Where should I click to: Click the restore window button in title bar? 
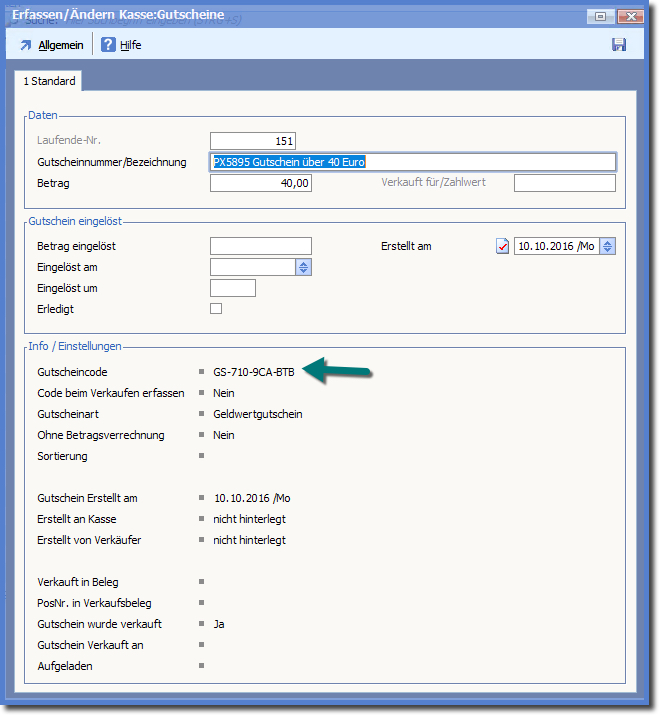tap(600, 16)
